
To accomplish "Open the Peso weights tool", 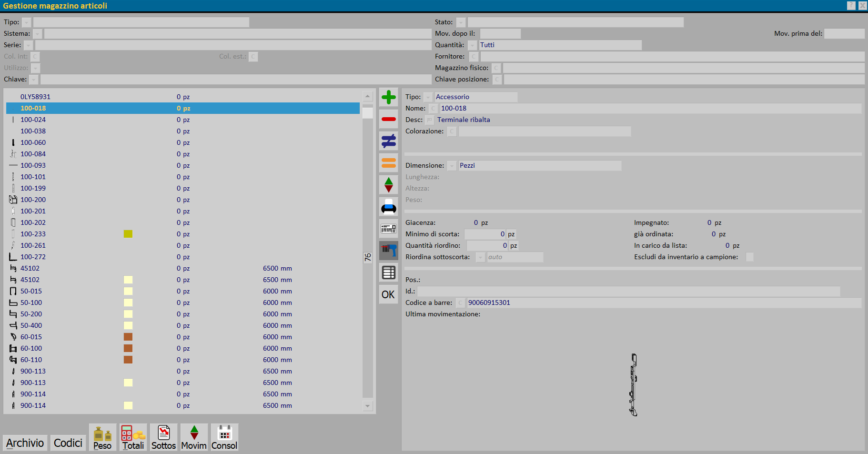I will click(102, 437).
